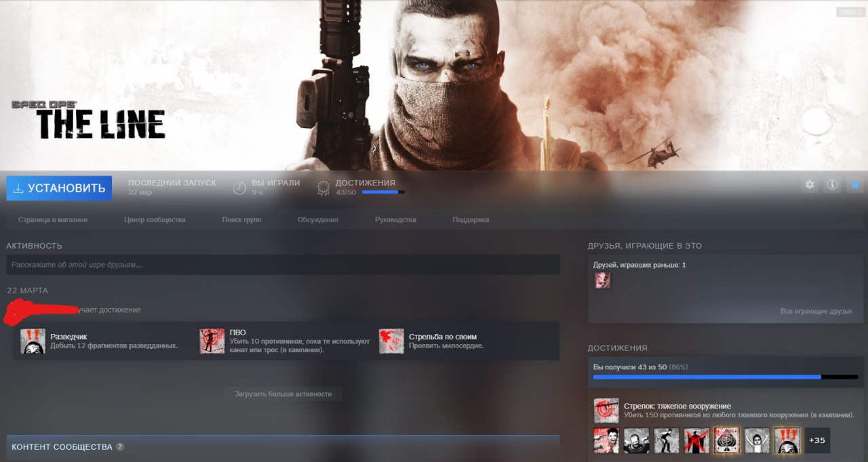Click the Достижения 43/50 header text
This screenshot has width=868, height=462.
366,188
